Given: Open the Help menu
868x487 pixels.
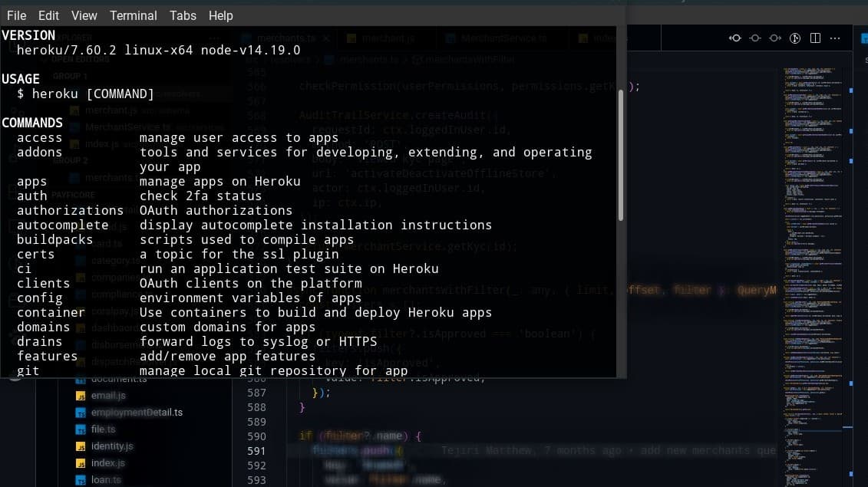Looking at the screenshot, I should click(x=221, y=15).
